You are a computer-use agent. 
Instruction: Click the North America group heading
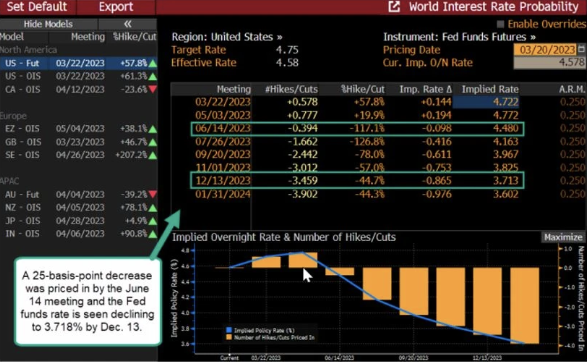click(28, 50)
